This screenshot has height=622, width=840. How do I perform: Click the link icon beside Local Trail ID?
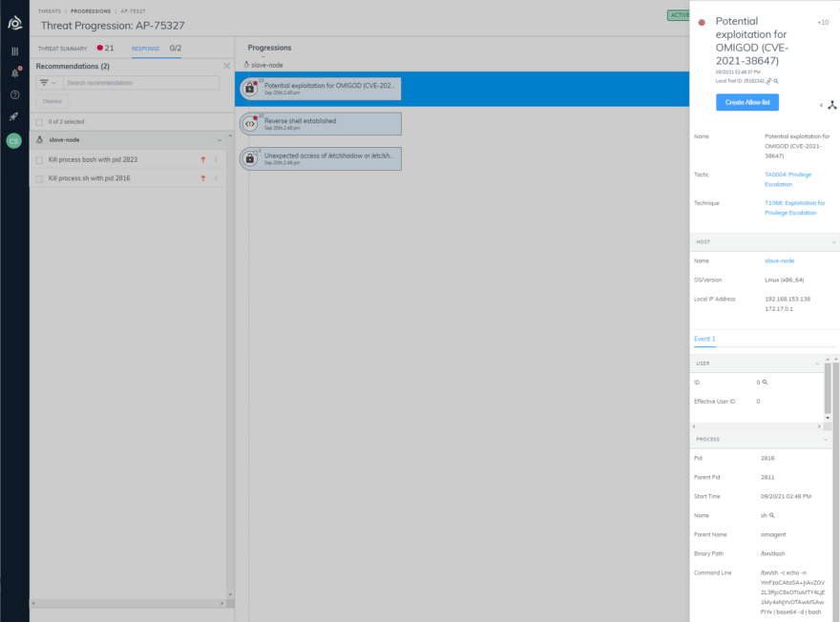coord(768,81)
